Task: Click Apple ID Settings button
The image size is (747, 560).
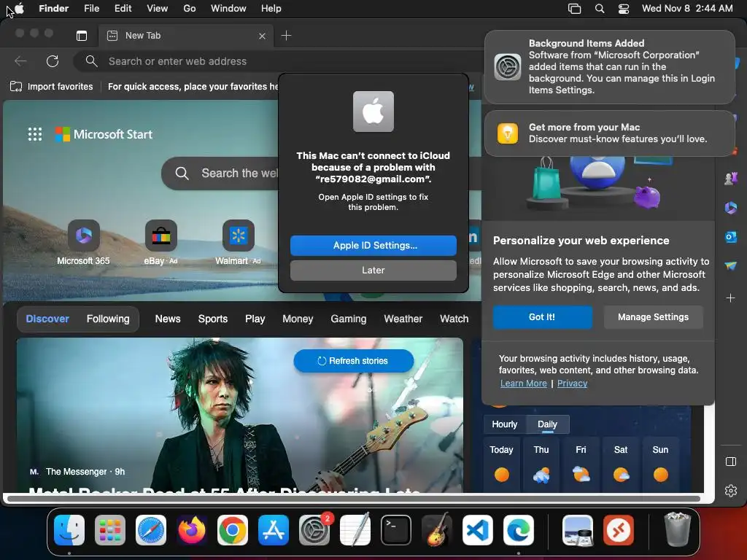Action: click(373, 245)
